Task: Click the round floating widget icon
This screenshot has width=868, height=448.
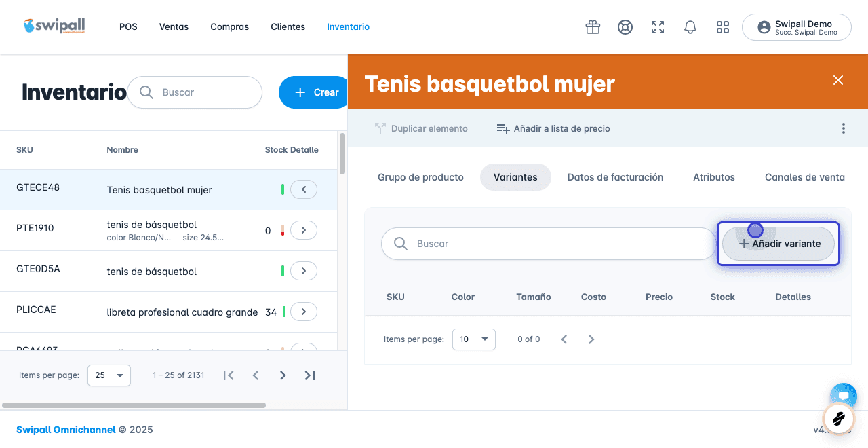Action: pos(838,419)
